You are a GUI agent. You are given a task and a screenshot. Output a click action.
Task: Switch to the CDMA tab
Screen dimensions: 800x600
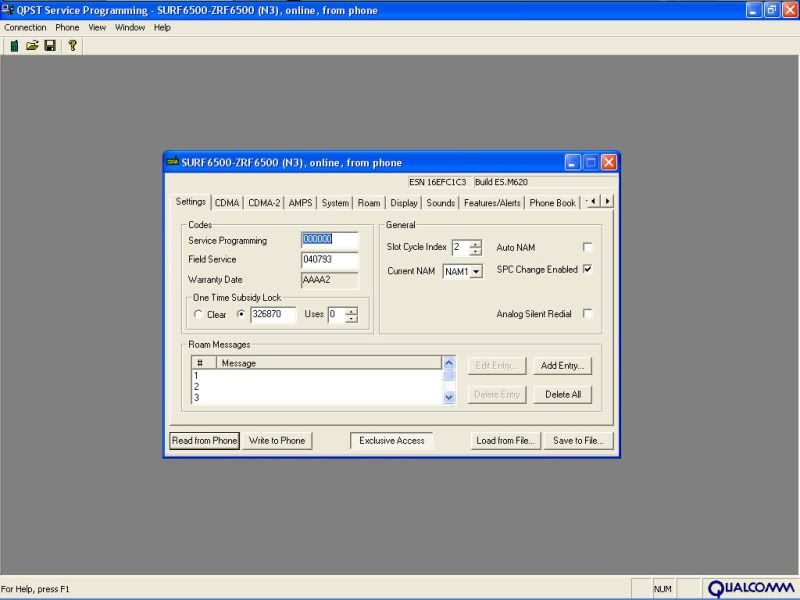coord(227,203)
